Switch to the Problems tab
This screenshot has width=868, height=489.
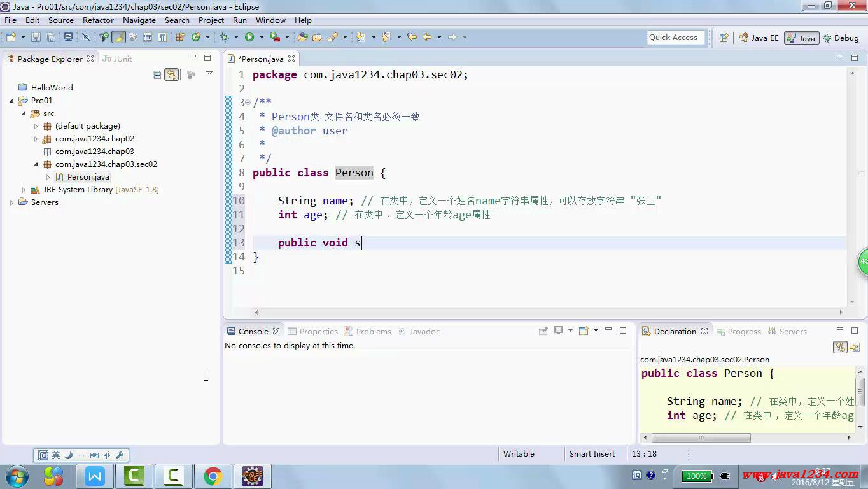click(x=368, y=331)
